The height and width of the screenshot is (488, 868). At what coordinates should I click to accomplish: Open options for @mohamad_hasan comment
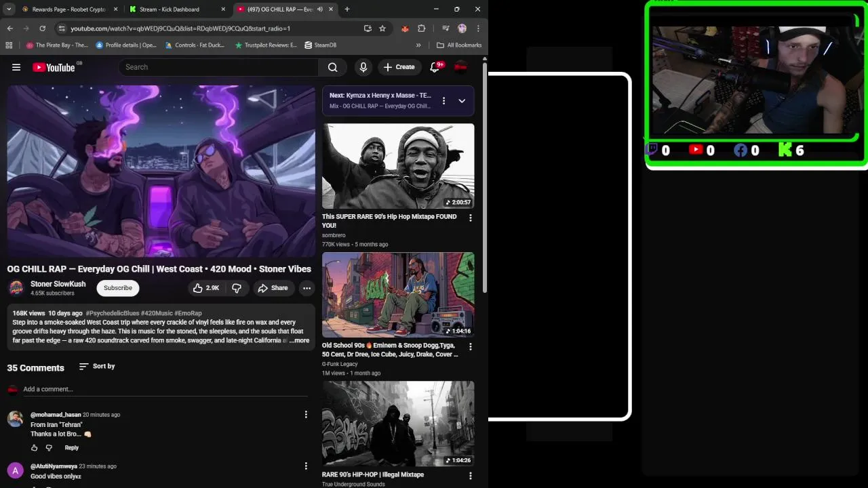pos(306,415)
